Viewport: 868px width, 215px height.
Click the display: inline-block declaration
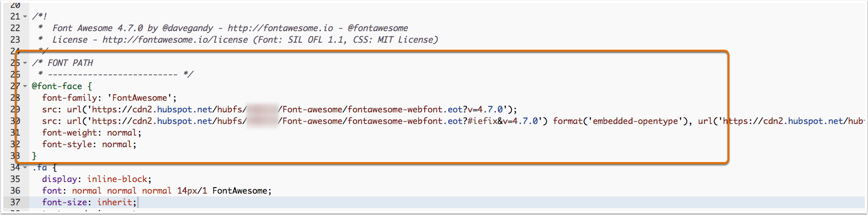[x=96, y=179]
